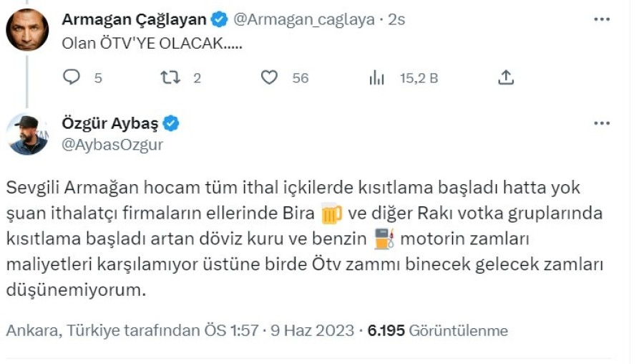644x364 pixels.
Task: Click the Armagan Çağlayan display name
Action: (x=134, y=19)
